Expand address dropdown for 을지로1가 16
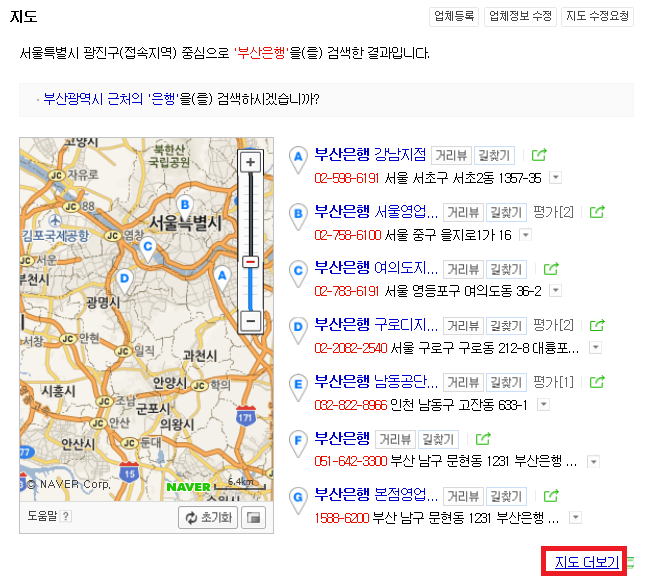Screen dimensions: 645x578 coord(525,235)
